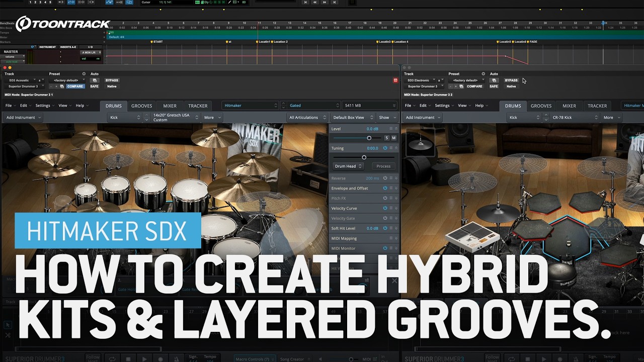Open the 14x20" Gretsch USA Custom dropdown
The image size is (644, 362).
pos(175,118)
